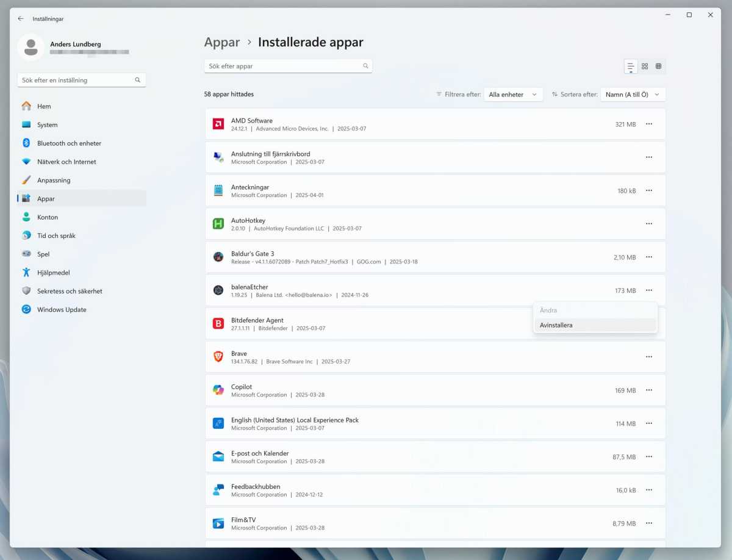Open the Spel section in the sidebar
This screenshot has width=732, height=560.
43,254
